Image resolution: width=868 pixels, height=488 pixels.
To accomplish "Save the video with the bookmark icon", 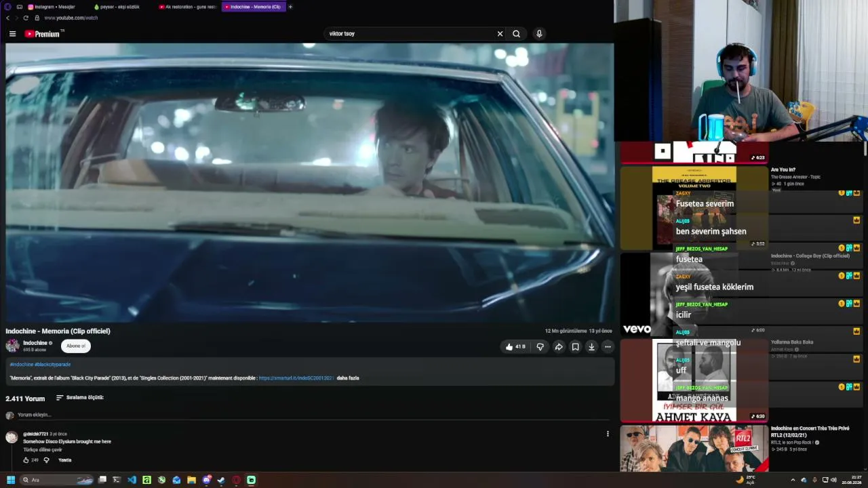I will [575, 347].
